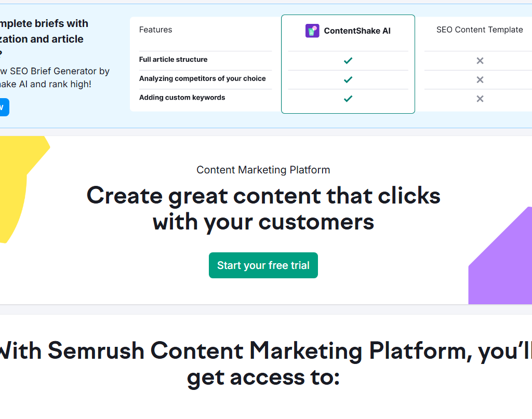Screen dimensions: 532x419
Task: Click the ContentShake AI column title text
Action: pyautogui.click(x=357, y=31)
